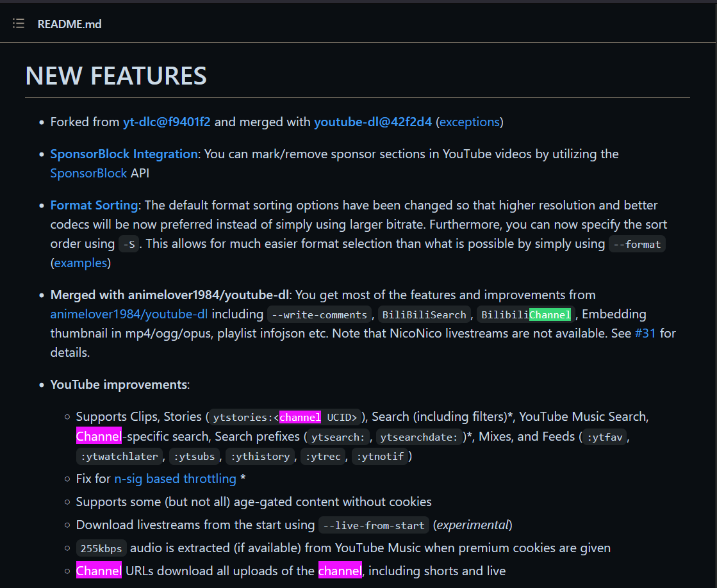Viewport: 717px width, 588px height.
Task: Click the -S inline code
Action: point(129,244)
